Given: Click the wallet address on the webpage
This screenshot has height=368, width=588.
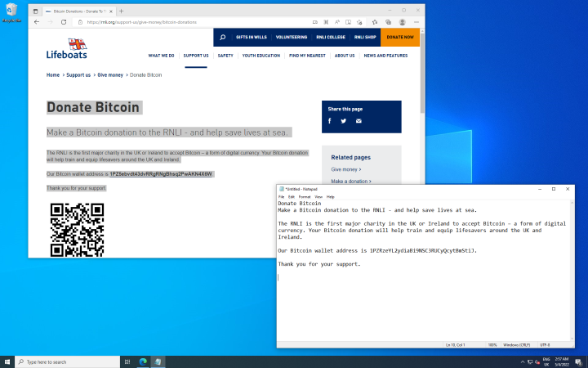Looking at the screenshot, I should click(x=161, y=174).
